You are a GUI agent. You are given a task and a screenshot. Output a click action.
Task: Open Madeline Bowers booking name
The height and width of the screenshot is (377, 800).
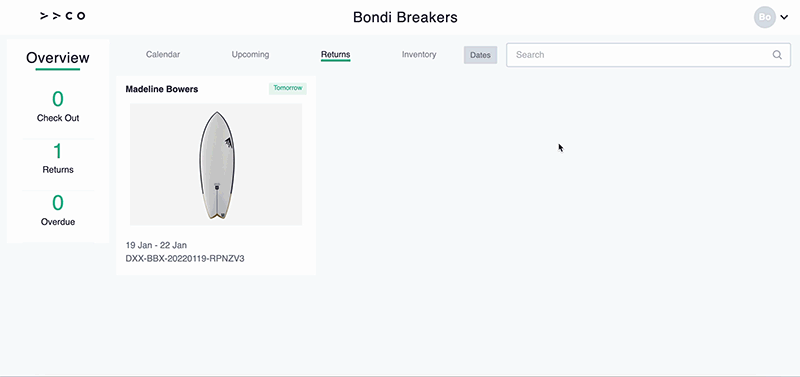point(162,89)
